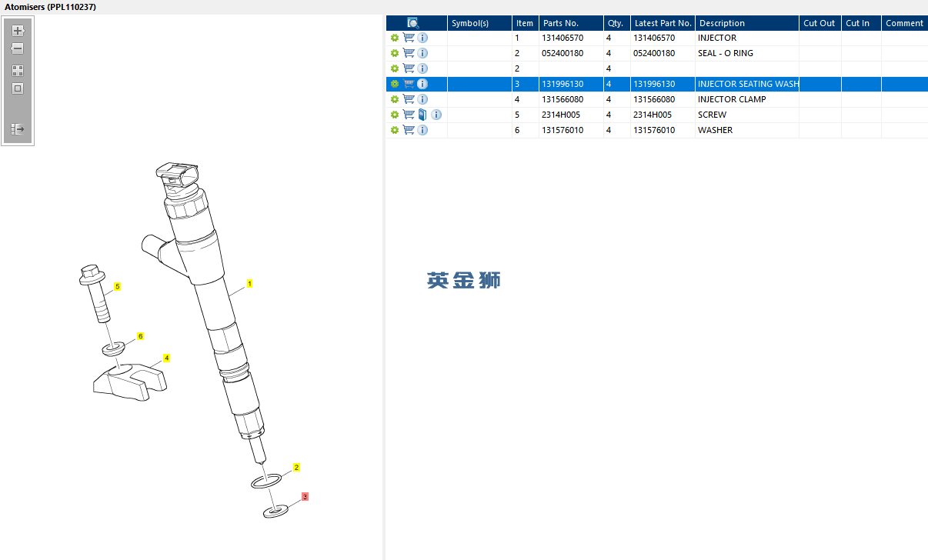Viewport: 928px width, 560px height.
Task: Select the INJECTOR SEATING WASH description cell
Action: [x=747, y=84]
